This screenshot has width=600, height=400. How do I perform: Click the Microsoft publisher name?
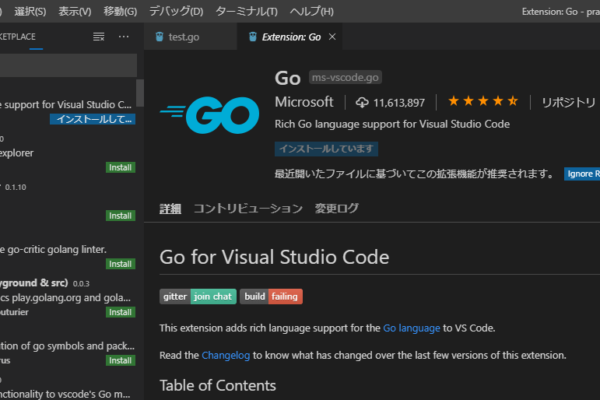click(304, 102)
